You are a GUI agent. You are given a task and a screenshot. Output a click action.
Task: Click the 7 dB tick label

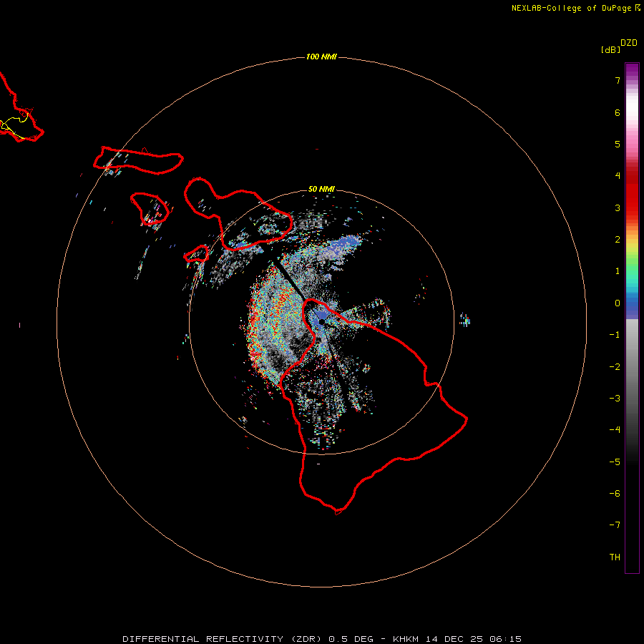point(618,80)
